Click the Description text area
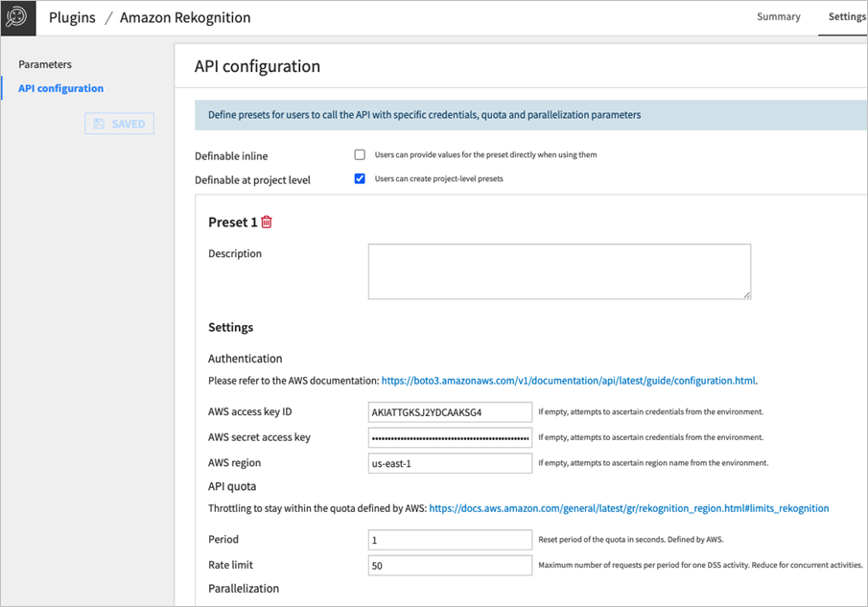Image resolution: width=868 pixels, height=607 pixels. coord(560,271)
